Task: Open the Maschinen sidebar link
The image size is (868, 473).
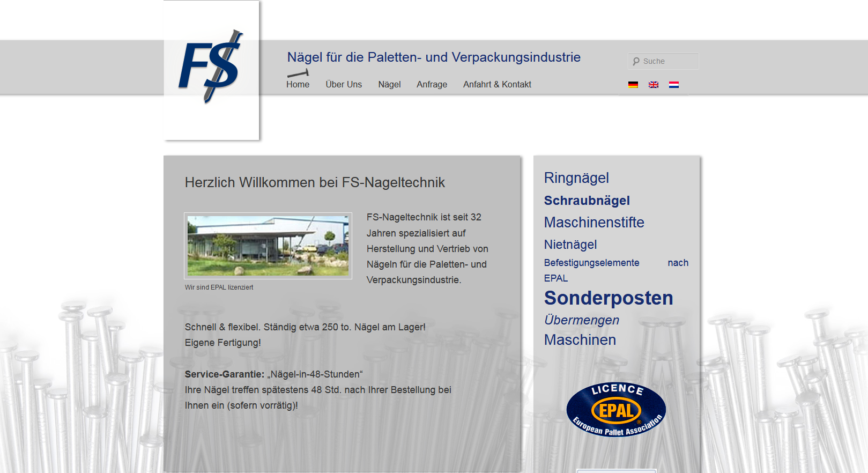Action: (580, 340)
